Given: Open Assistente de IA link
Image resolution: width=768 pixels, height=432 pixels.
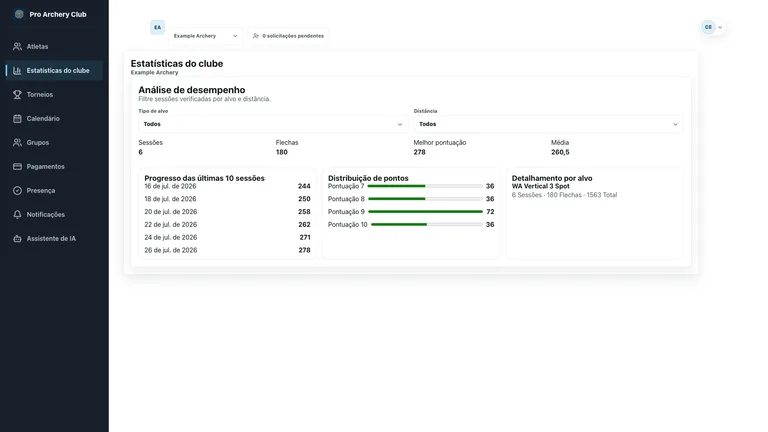Looking at the screenshot, I should click(54, 239).
